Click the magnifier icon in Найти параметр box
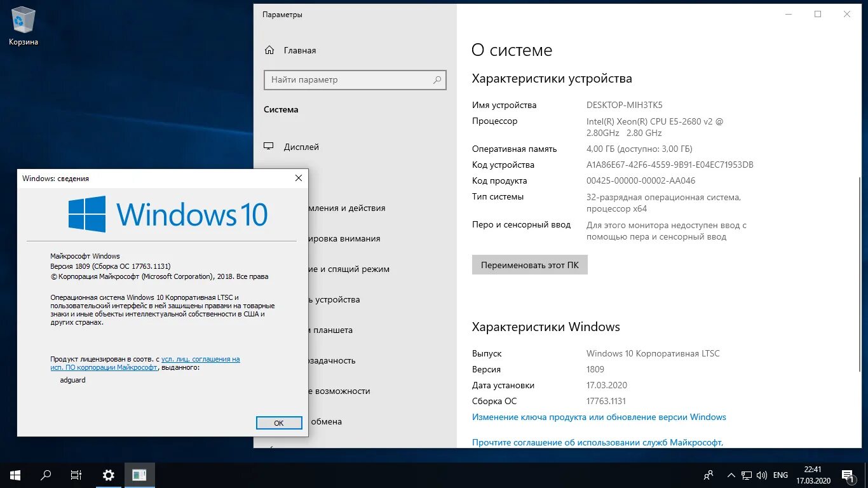Screen dimensions: 868x488 (437, 80)
